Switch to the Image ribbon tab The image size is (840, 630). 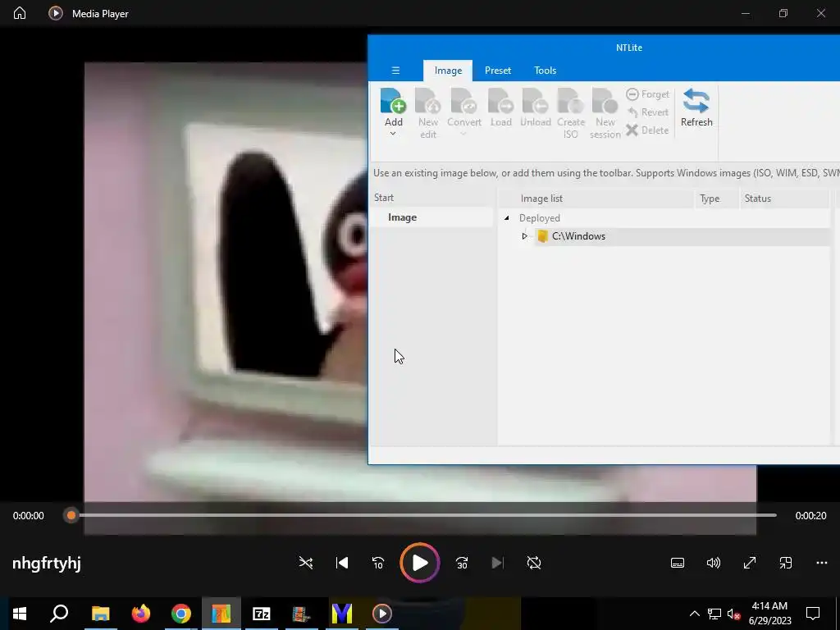[x=448, y=71]
